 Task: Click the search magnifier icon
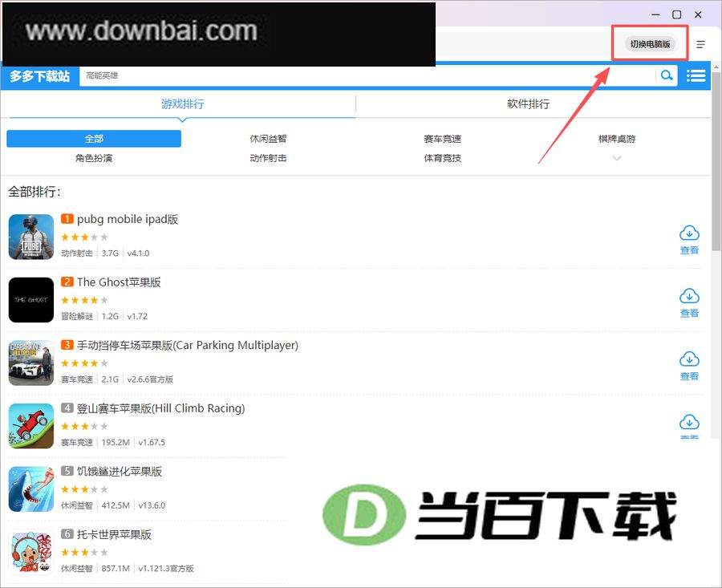[667, 75]
